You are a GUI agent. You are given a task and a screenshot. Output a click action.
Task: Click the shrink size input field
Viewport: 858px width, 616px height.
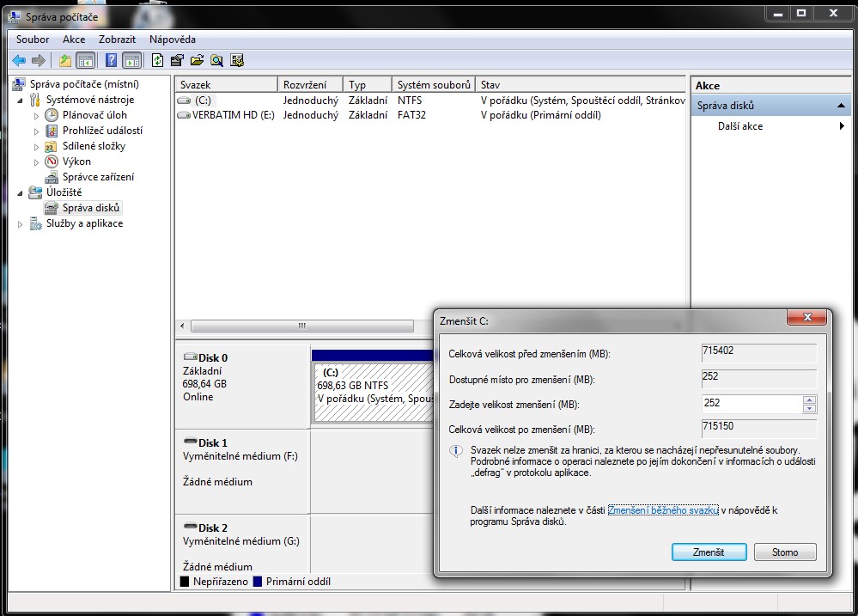751,403
